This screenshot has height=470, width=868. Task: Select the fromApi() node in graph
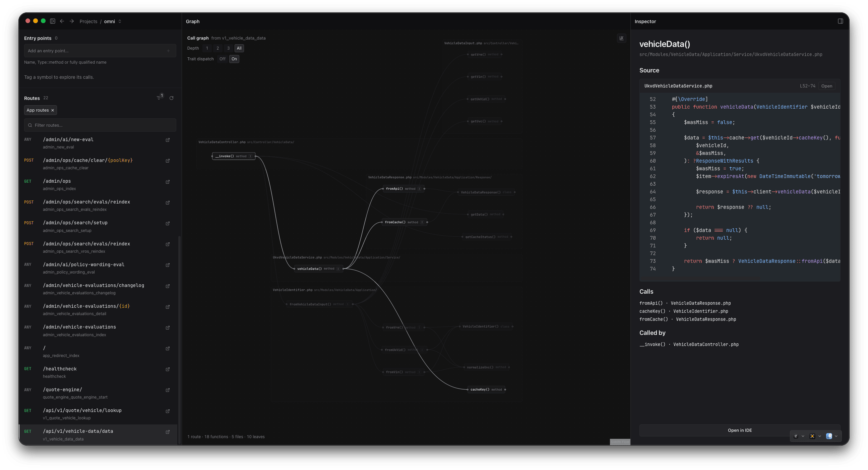404,189
